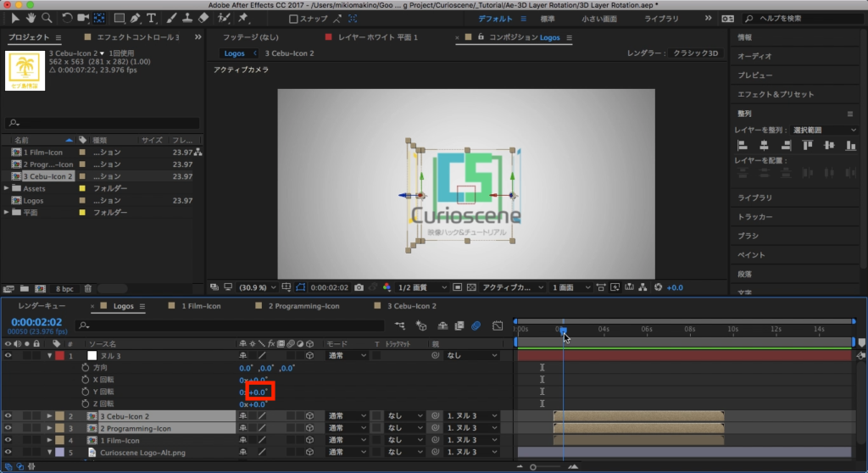
Task: Hide the 3 Cebu-Icon 2 layer
Action: coord(8,416)
